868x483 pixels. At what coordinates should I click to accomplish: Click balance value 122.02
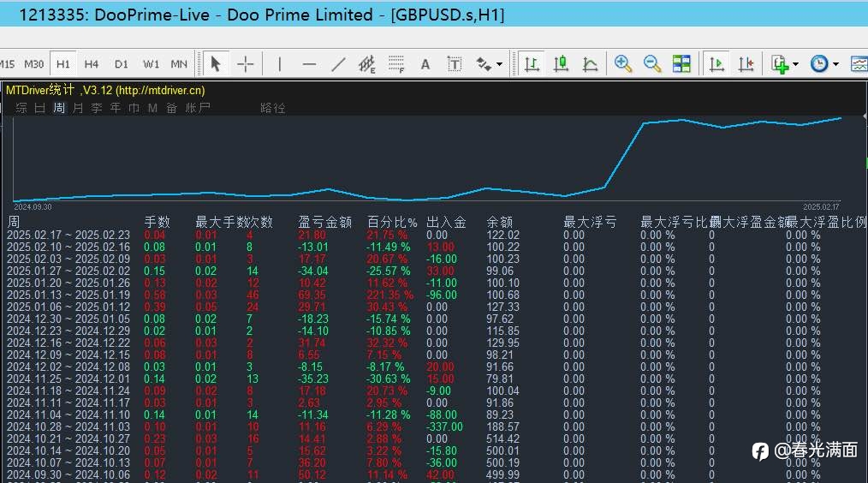(x=503, y=235)
